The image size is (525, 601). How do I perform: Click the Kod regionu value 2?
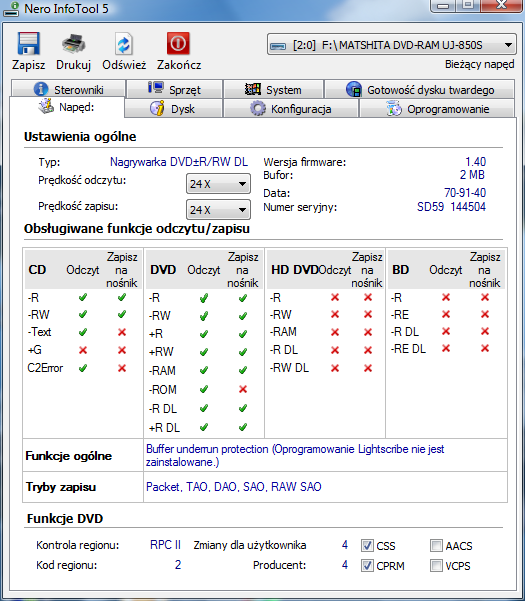point(178,565)
